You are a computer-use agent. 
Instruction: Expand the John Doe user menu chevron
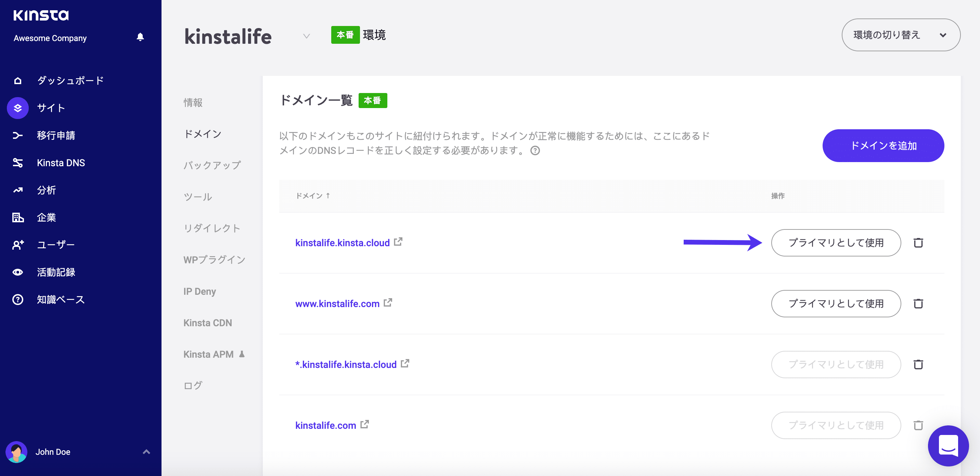[146, 452]
